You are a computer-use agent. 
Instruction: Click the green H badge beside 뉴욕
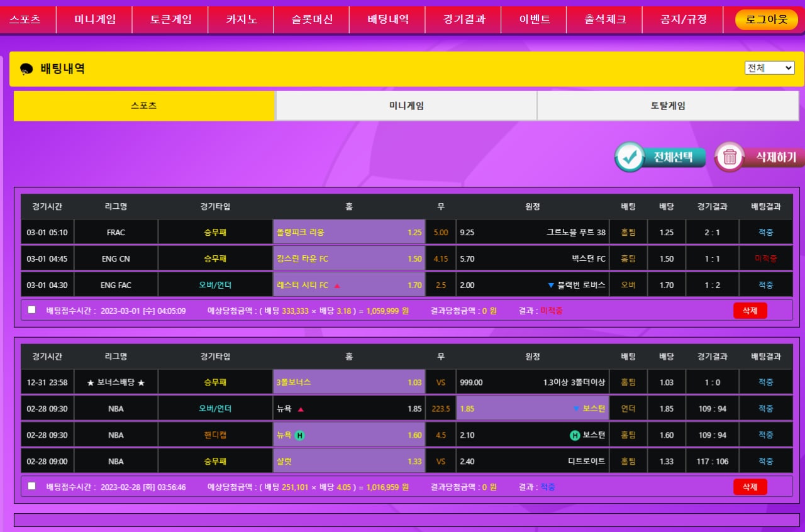[299, 435]
